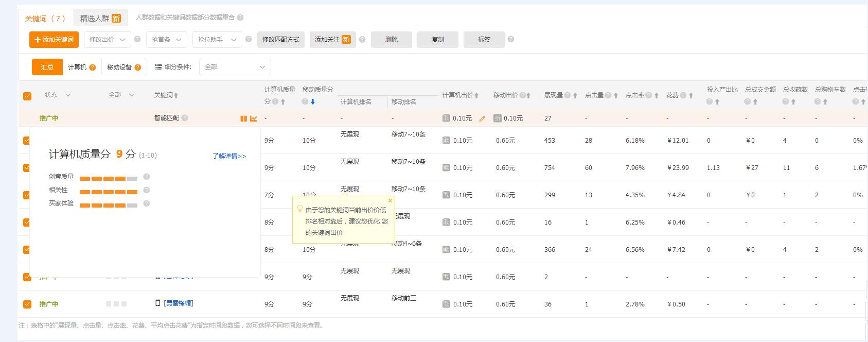868x342 pixels.
Task: Sort by 关键词 column arrow
Action: click(176, 95)
